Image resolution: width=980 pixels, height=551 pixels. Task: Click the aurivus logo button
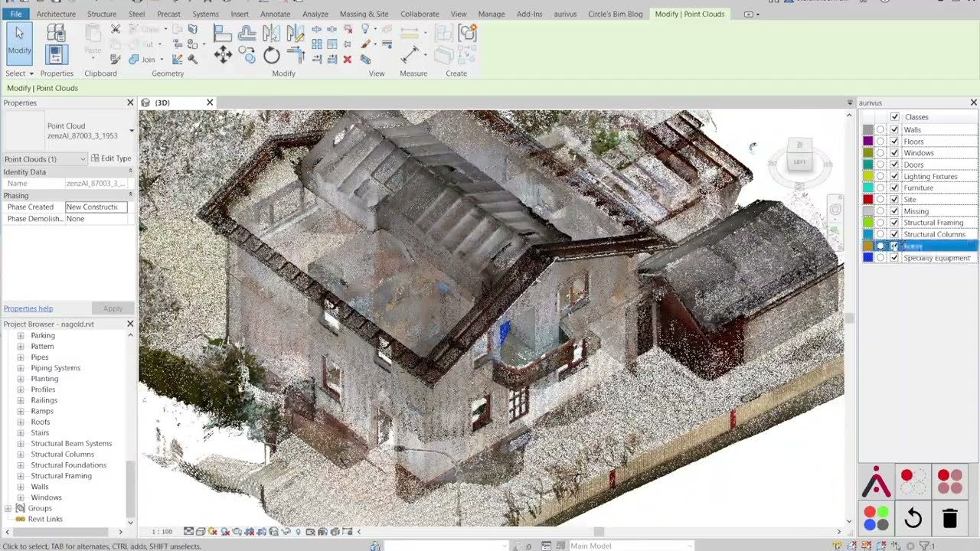point(877,482)
